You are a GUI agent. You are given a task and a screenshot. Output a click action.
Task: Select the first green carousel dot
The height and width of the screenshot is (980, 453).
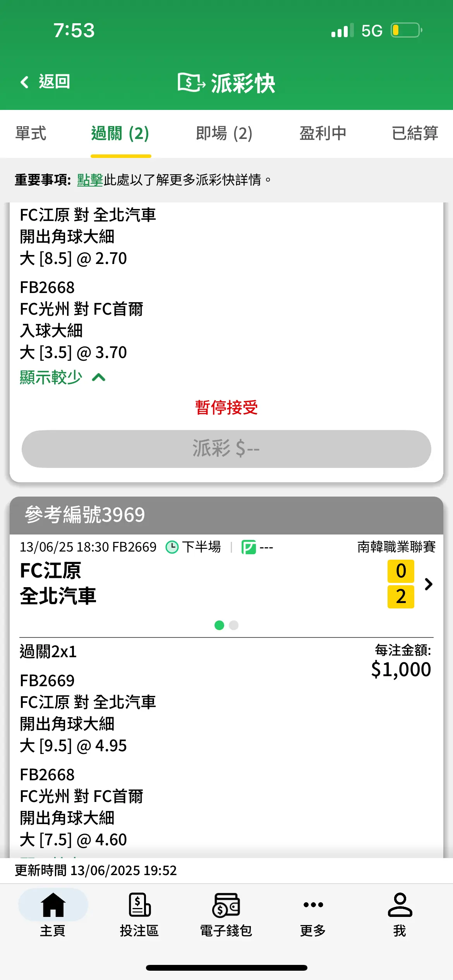219,625
